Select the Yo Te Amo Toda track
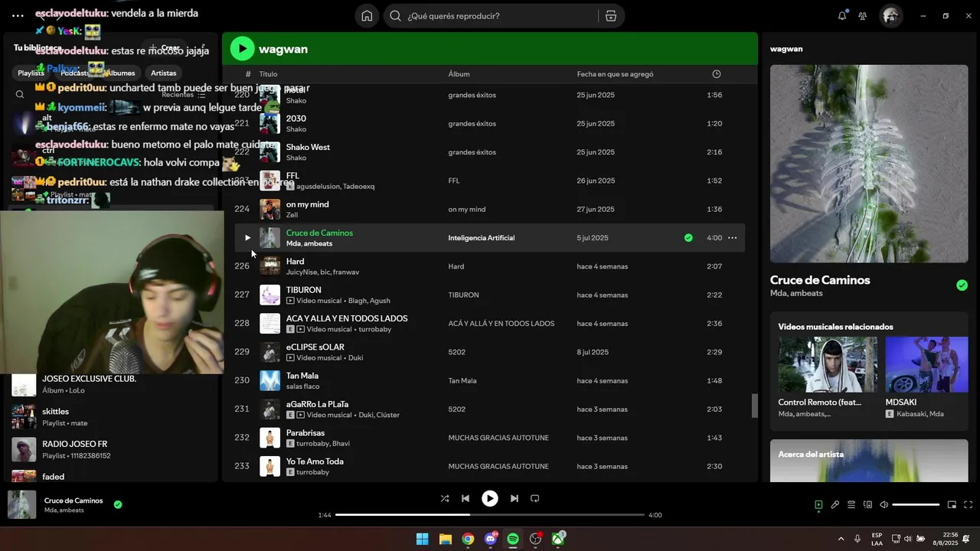 point(489,466)
